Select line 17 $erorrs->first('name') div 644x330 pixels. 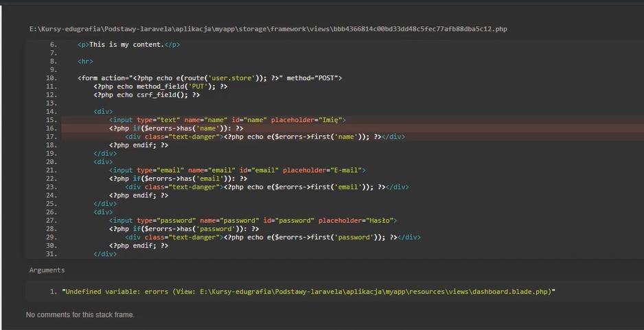[x=265, y=137]
